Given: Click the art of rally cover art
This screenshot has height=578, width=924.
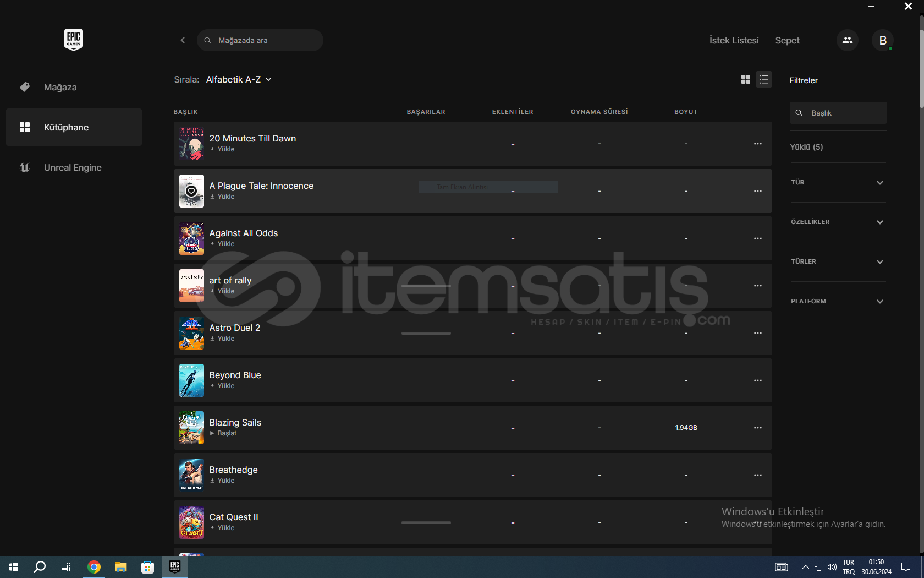Looking at the screenshot, I should pos(191,286).
